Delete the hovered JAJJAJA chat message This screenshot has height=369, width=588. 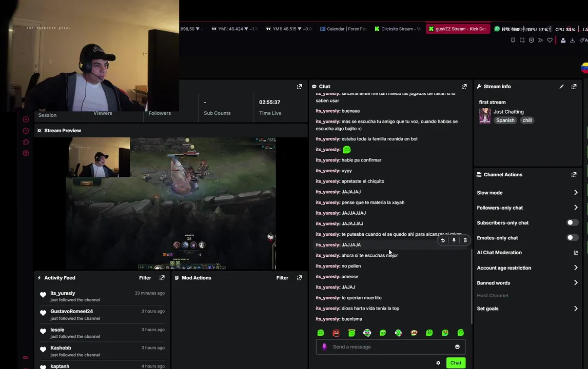pyautogui.click(x=465, y=240)
